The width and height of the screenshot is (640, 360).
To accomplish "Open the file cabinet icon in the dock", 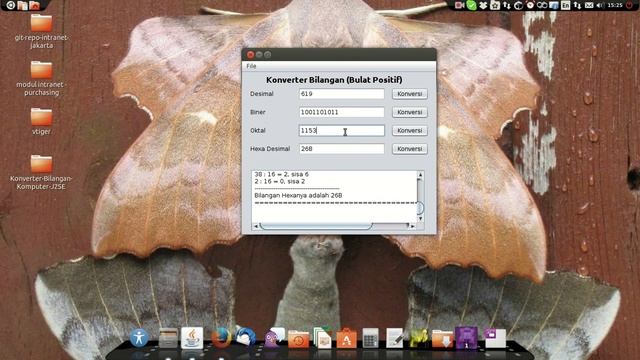I will click(x=168, y=338).
